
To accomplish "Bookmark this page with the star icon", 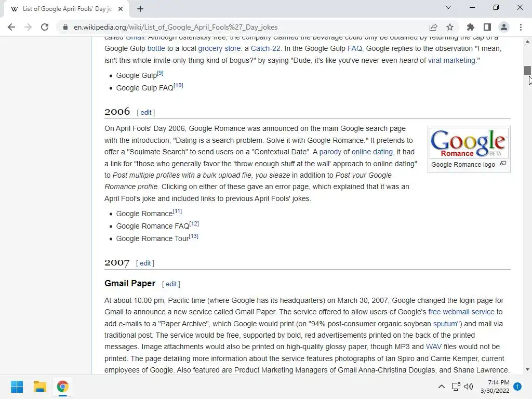I will 450,27.
